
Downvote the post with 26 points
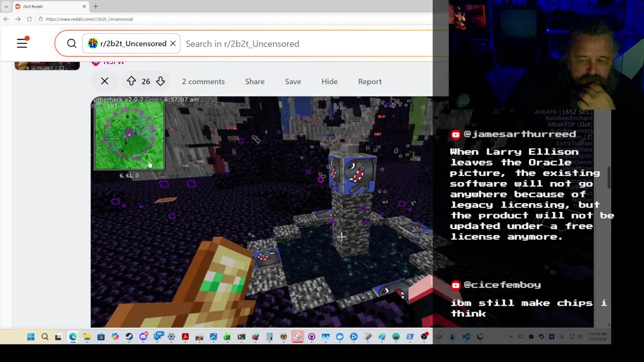[x=160, y=81]
